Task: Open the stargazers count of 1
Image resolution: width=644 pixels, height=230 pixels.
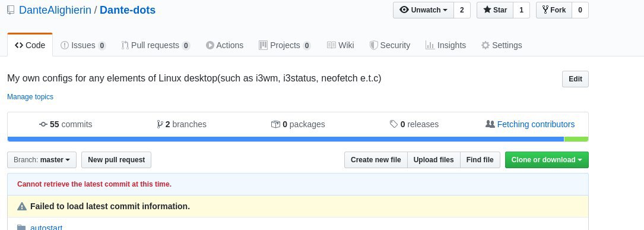Action: point(522,10)
